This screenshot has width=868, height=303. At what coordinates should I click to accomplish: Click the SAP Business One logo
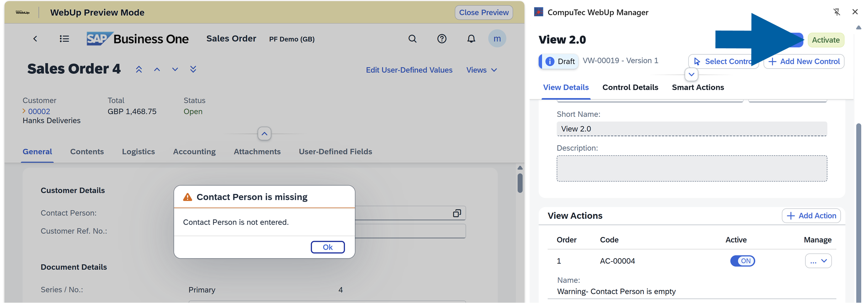(x=138, y=39)
